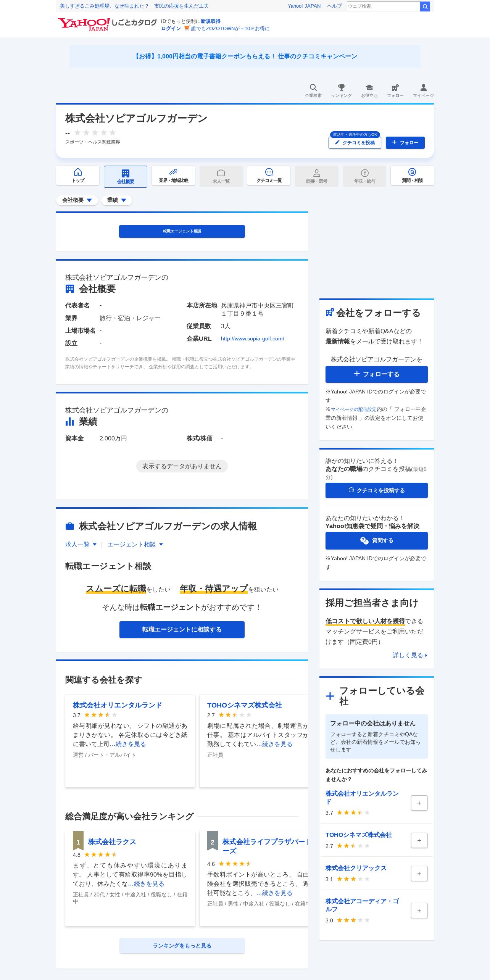
Task: Open the e-book coupon campaign banner
Action: coord(245,56)
